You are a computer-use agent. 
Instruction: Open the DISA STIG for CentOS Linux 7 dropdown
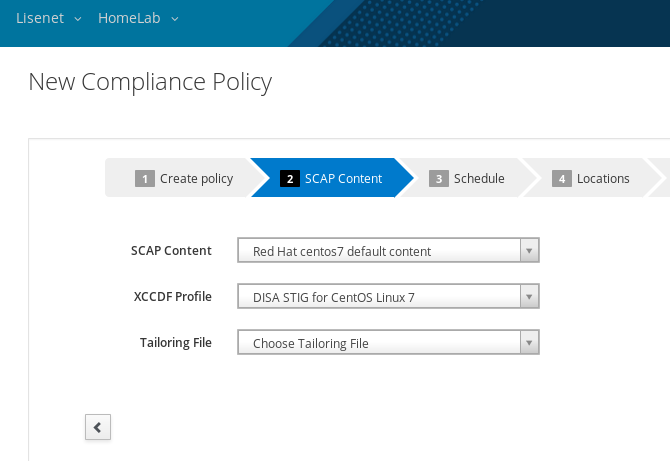click(x=388, y=296)
